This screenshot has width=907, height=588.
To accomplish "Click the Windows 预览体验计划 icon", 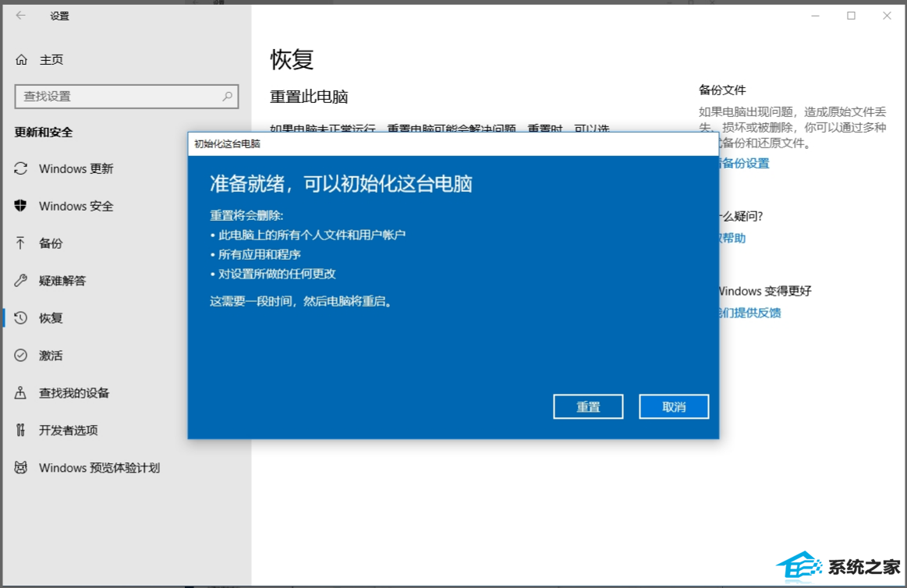I will pyautogui.click(x=21, y=467).
